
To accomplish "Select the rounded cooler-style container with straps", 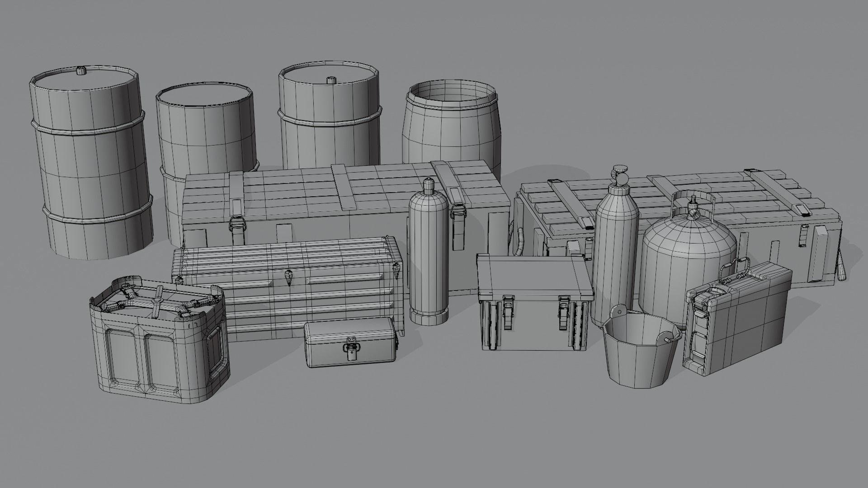I will coord(160,340).
